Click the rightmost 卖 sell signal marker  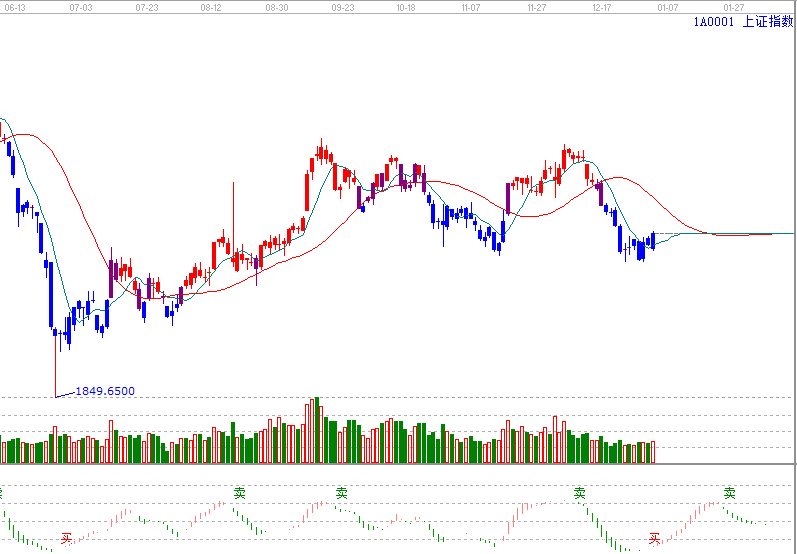pyautogui.click(x=730, y=493)
